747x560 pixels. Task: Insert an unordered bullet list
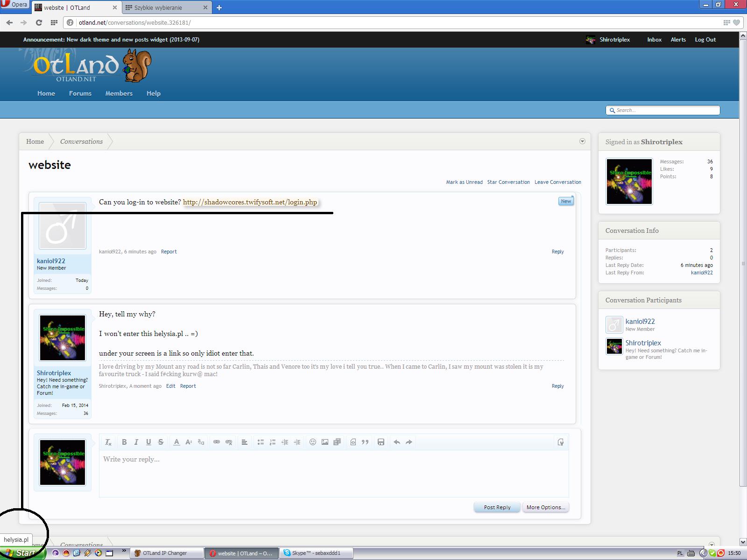(261, 442)
